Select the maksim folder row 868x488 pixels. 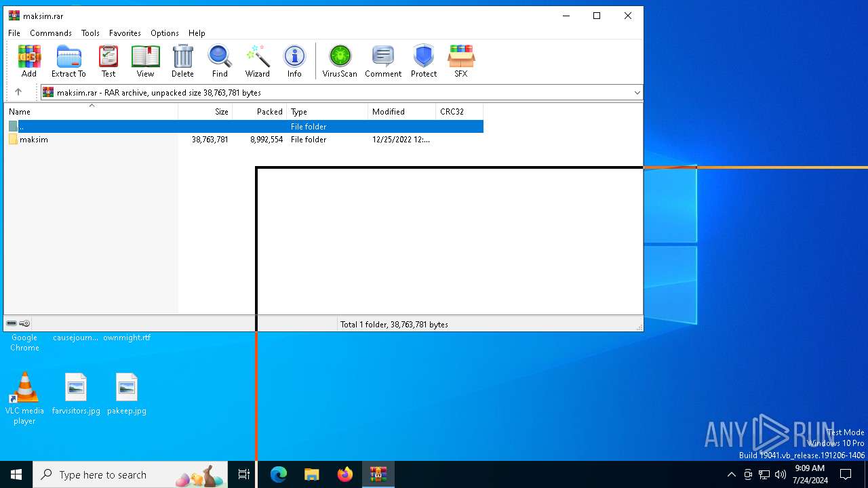tap(244, 139)
